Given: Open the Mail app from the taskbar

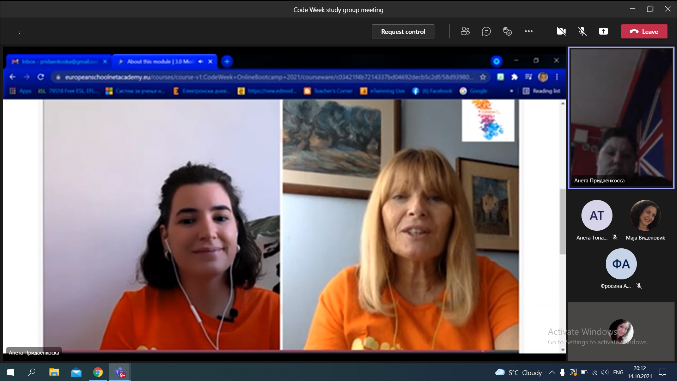Looking at the screenshot, I should (76, 372).
